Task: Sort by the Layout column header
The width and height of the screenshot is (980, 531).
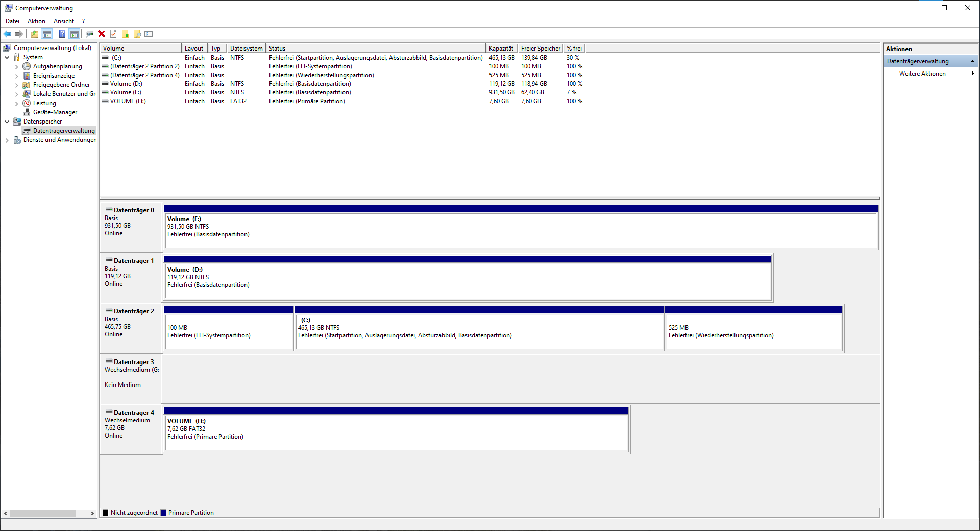Action: tap(194, 49)
